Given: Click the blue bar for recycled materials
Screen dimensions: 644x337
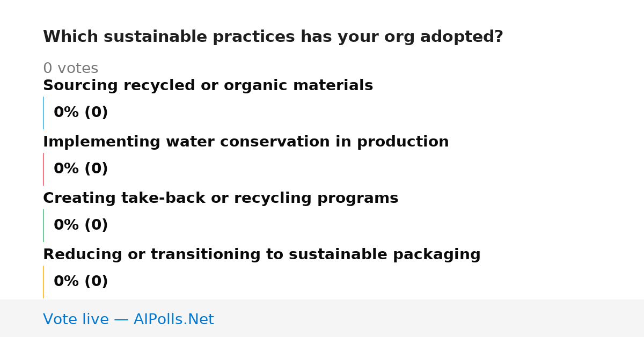Looking at the screenshot, I should [43, 113].
